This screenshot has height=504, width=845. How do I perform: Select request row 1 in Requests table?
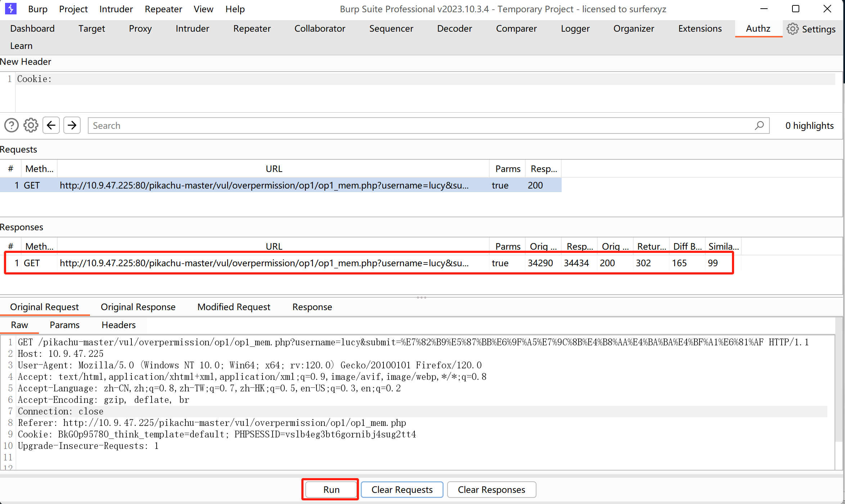(280, 185)
